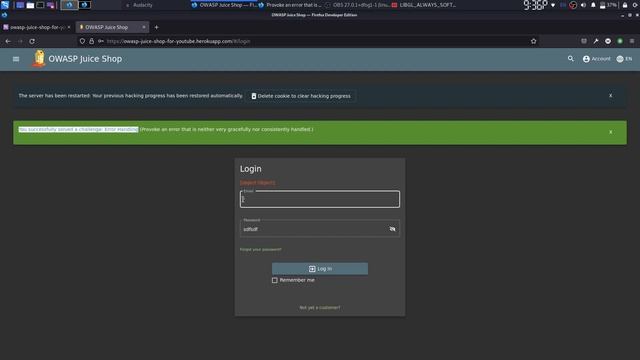Click the battery 37% indicator

pos(608,5)
